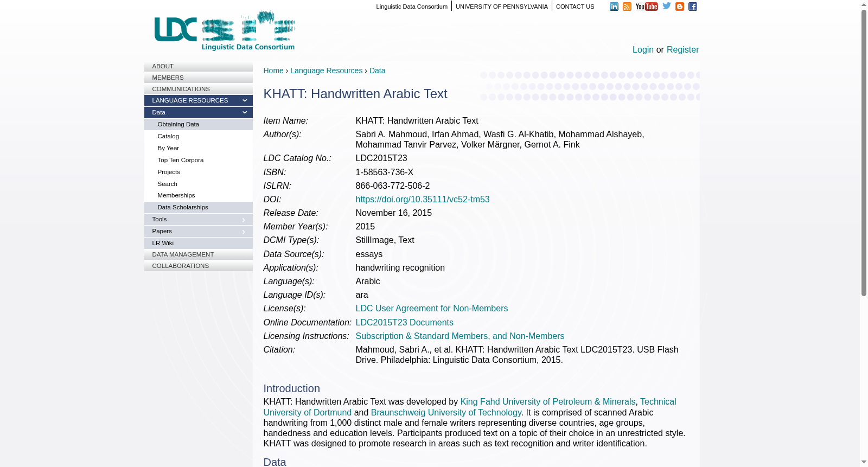Image resolution: width=868 pixels, height=467 pixels.
Task: Open the Data breadcrumb link
Action: click(x=377, y=71)
